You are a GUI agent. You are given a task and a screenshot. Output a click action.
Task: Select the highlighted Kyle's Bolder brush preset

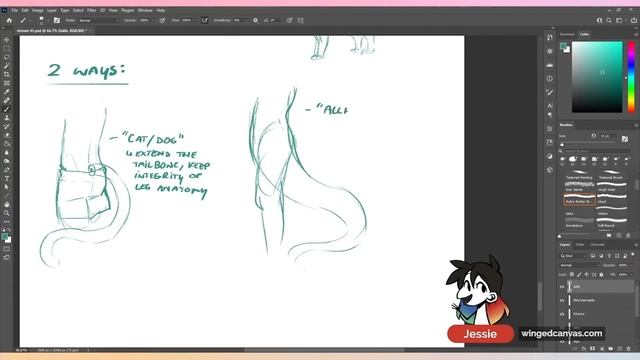coord(579,199)
